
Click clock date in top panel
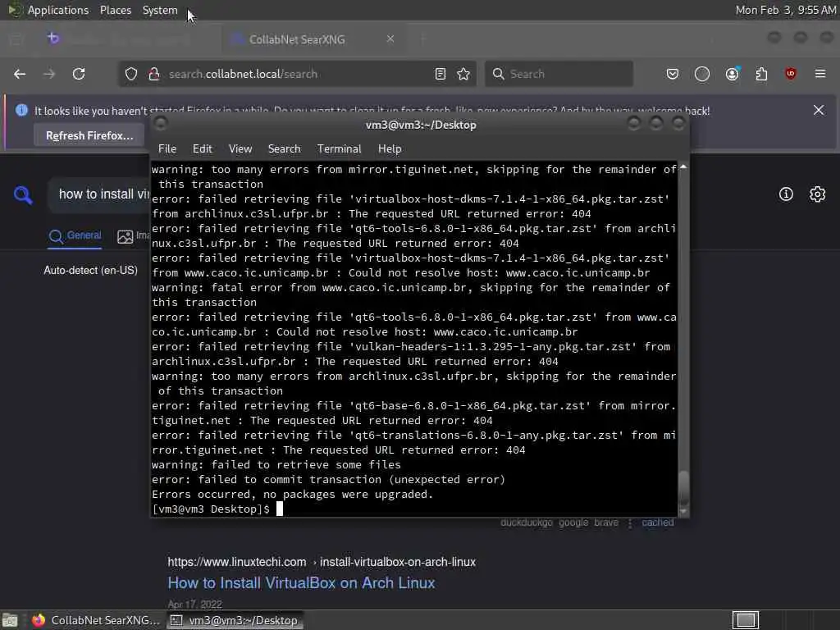pyautogui.click(x=785, y=10)
